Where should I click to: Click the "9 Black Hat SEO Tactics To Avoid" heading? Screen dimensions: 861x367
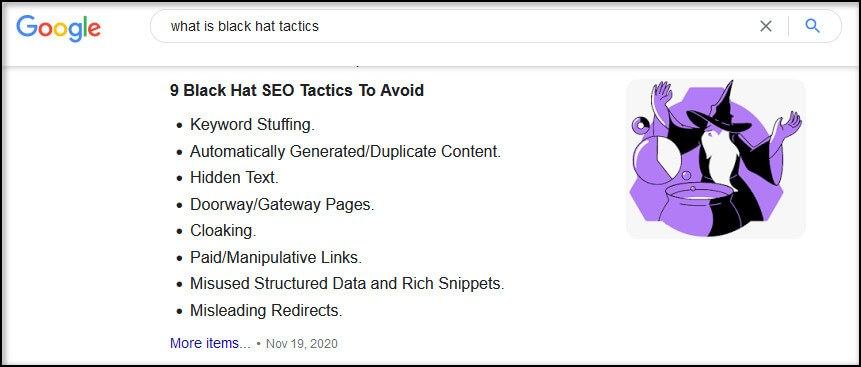point(297,90)
